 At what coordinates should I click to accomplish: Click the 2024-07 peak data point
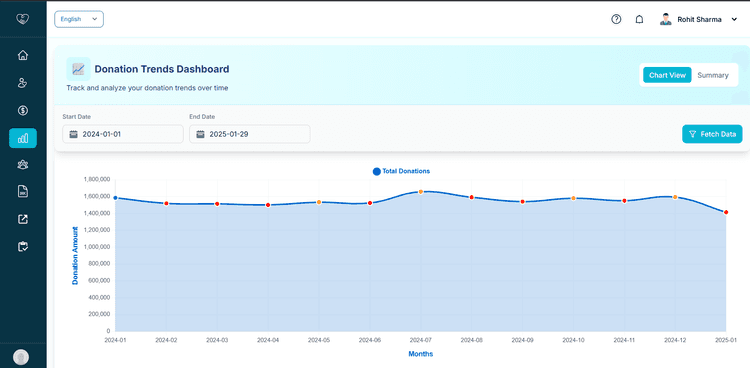421,191
